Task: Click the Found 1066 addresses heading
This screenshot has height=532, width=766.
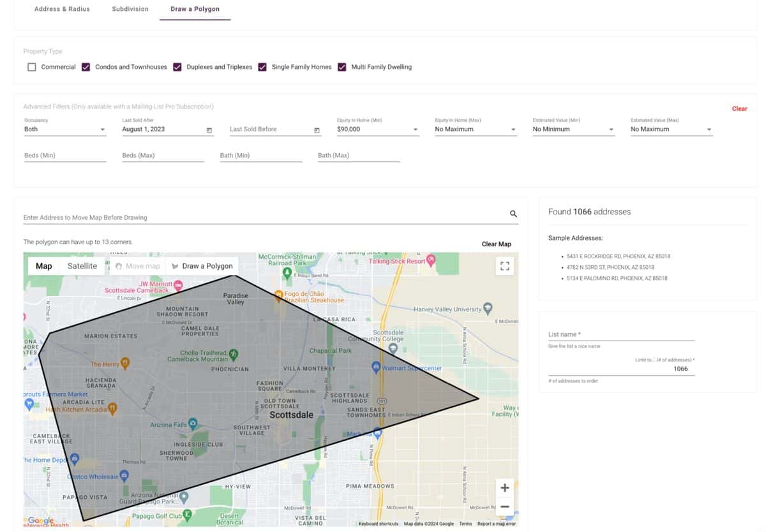Action: (x=589, y=212)
